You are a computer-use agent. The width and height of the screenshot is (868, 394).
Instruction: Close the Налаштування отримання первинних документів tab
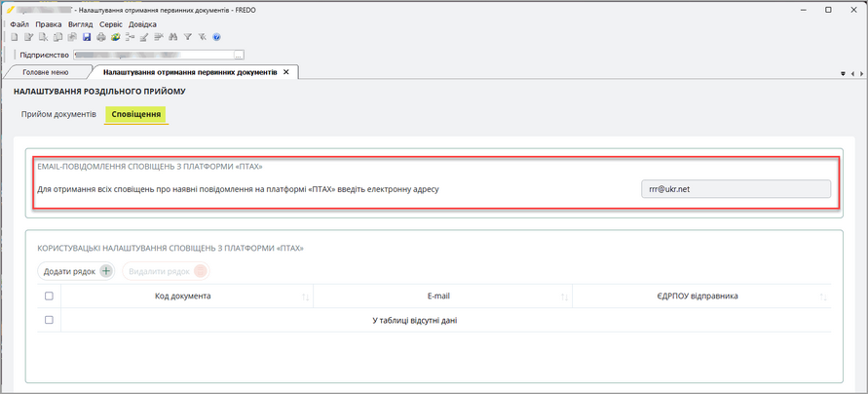[286, 72]
